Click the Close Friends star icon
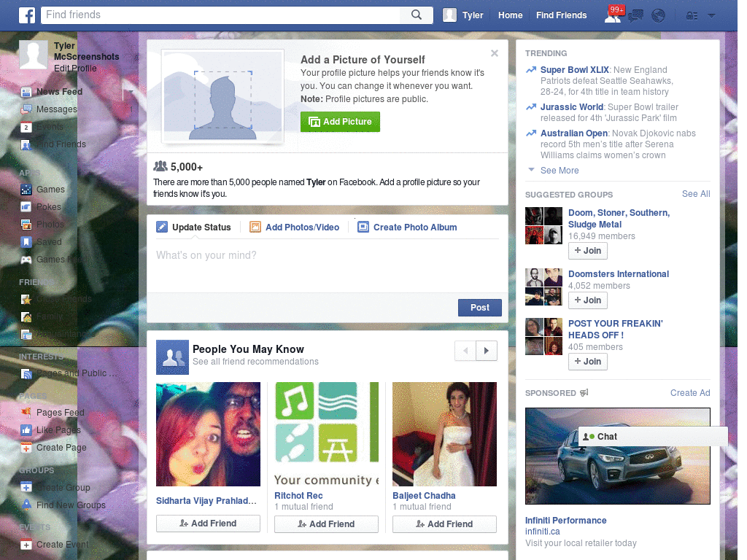The width and height of the screenshot is (747, 560). (x=26, y=299)
